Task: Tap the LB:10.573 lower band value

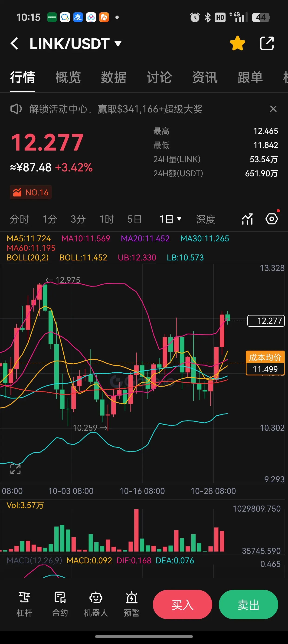Action: click(x=185, y=257)
